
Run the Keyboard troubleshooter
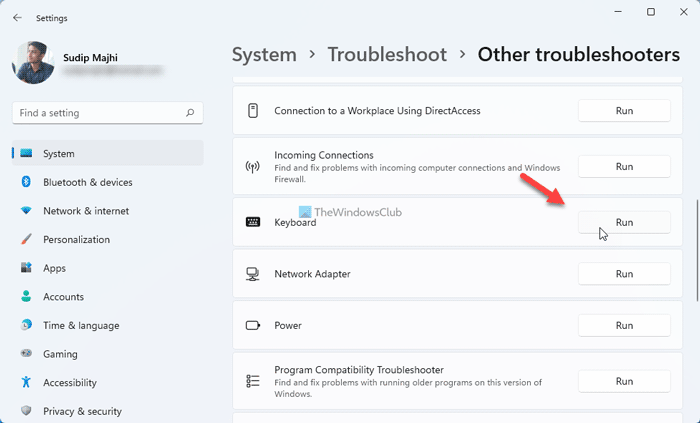pyautogui.click(x=624, y=222)
